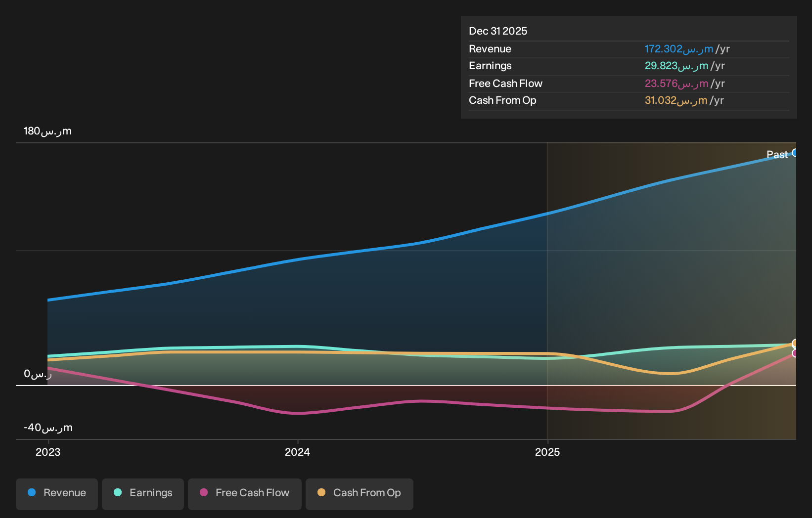Select the 2024 x-axis label
812x518 pixels.
[x=298, y=452]
